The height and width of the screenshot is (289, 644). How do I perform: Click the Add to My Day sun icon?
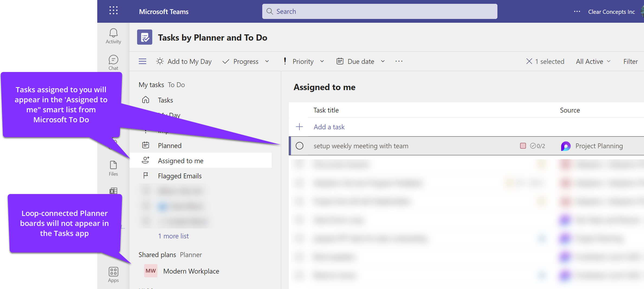click(x=160, y=61)
